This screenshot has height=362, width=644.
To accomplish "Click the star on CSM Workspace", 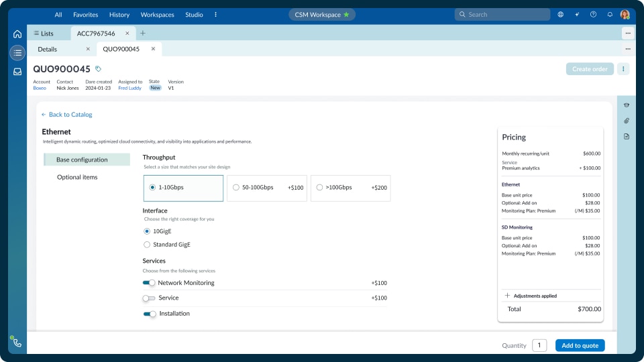I will (346, 14).
